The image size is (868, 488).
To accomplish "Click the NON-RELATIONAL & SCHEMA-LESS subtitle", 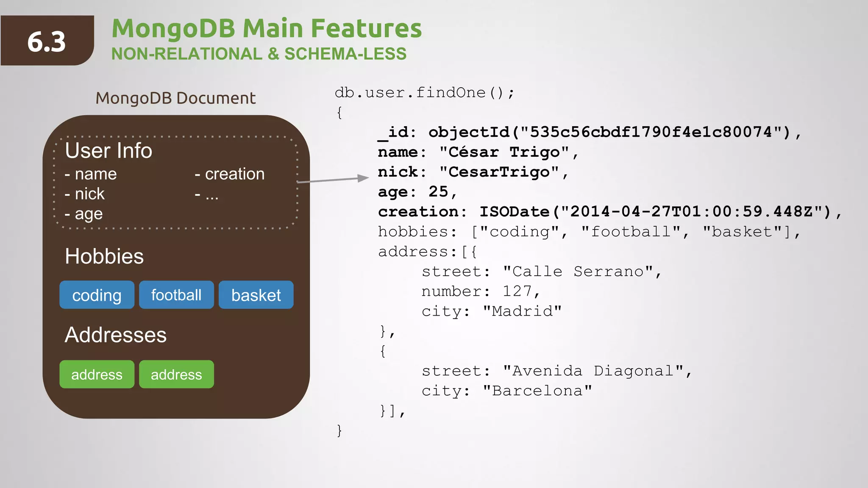I will click(x=259, y=54).
